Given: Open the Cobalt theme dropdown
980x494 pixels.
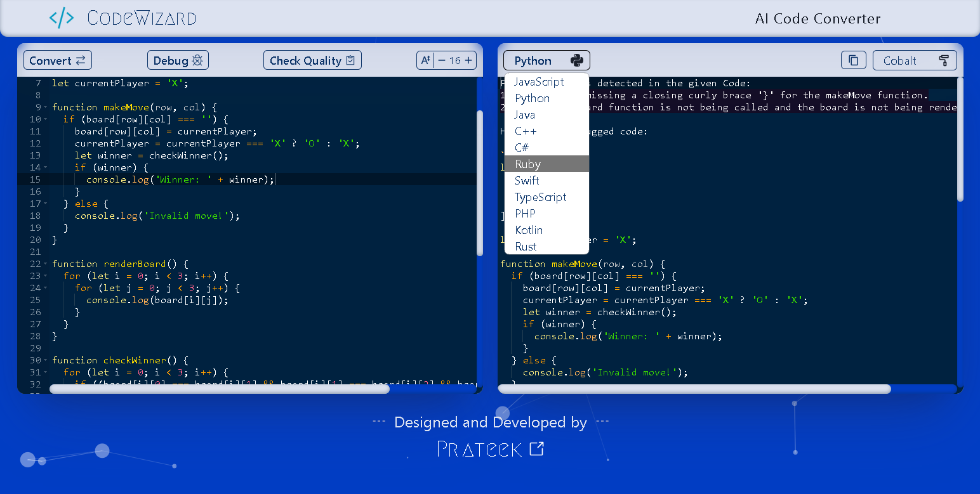Looking at the screenshot, I should [x=915, y=60].
